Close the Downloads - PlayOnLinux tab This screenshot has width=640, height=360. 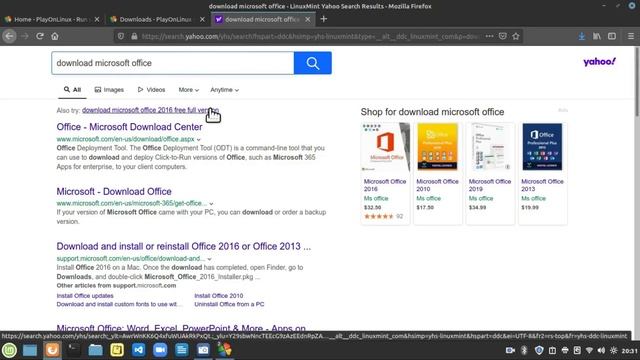pos(202,19)
